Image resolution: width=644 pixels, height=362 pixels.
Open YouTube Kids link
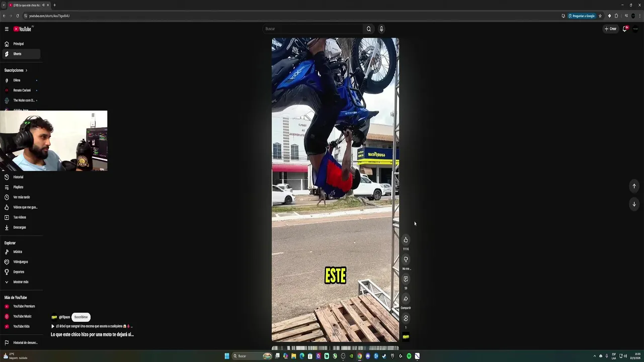20,326
